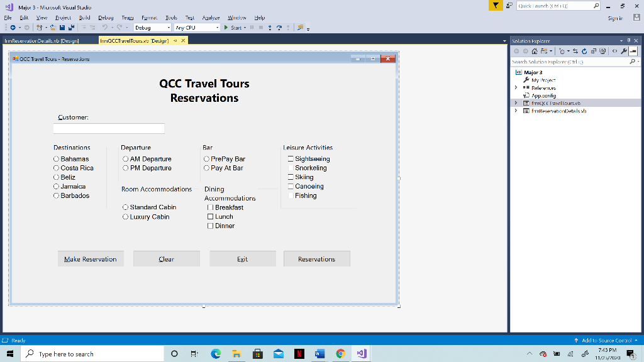Click the feedback icon beside Quick Launch
This screenshot has height=362, width=644.
(x=509, y=6)
